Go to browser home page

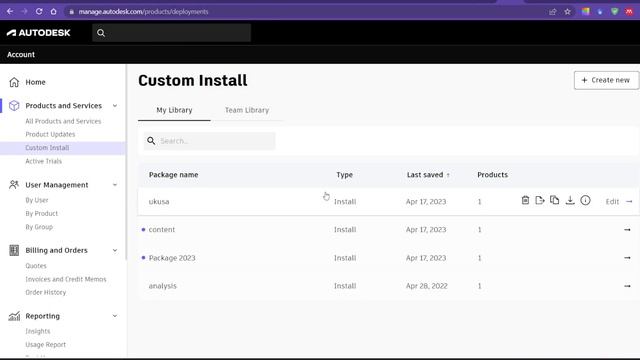pos(53,11)
